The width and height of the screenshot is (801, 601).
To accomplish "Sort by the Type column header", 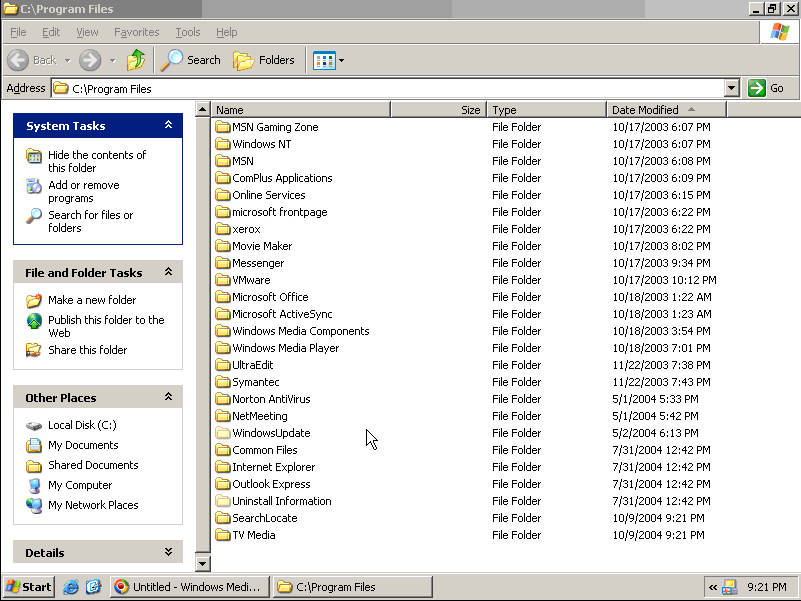I will (547, 110).
